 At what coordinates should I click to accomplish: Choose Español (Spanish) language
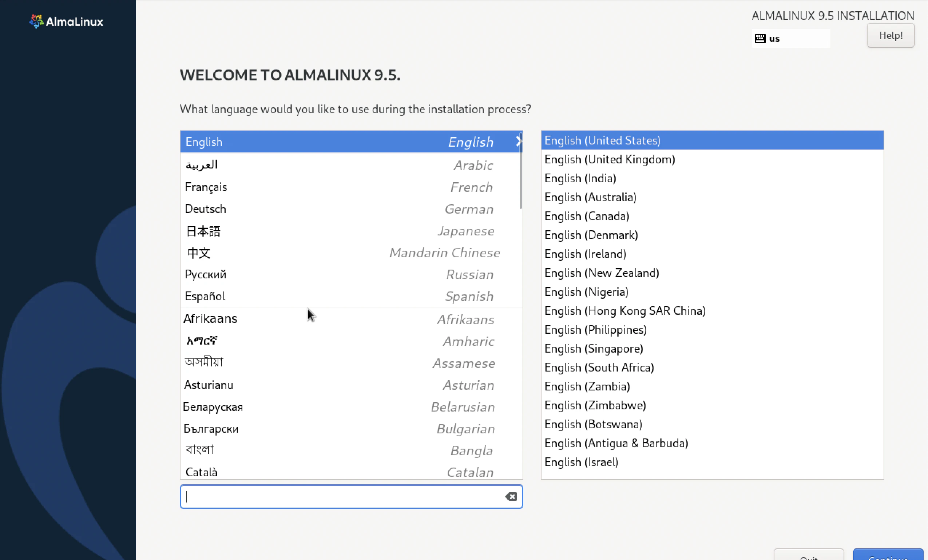point(351,296)
